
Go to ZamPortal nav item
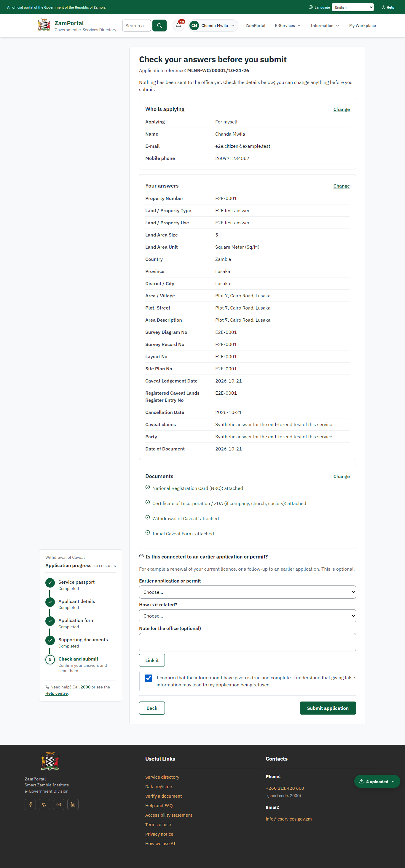click(255, 26)
